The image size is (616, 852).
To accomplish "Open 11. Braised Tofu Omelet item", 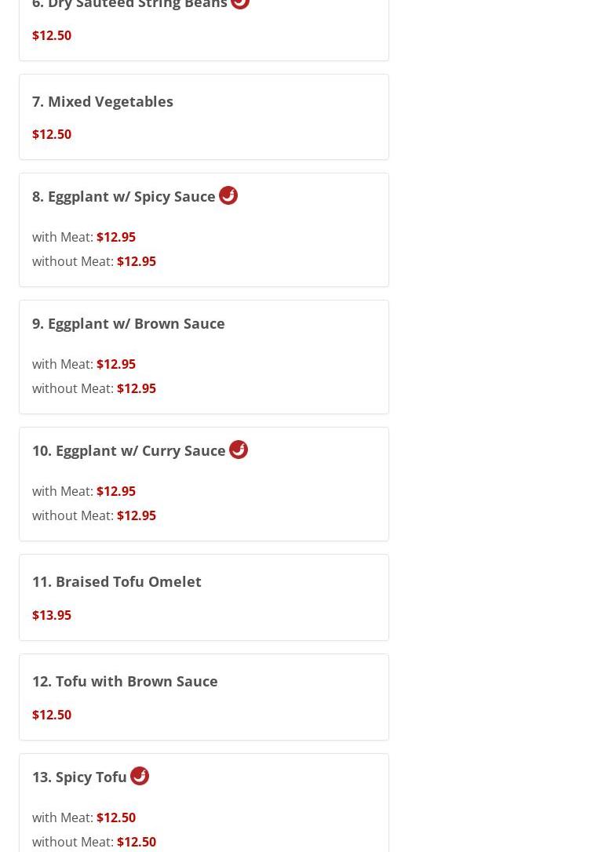I will pyautogui.click(x=117, y=581).
